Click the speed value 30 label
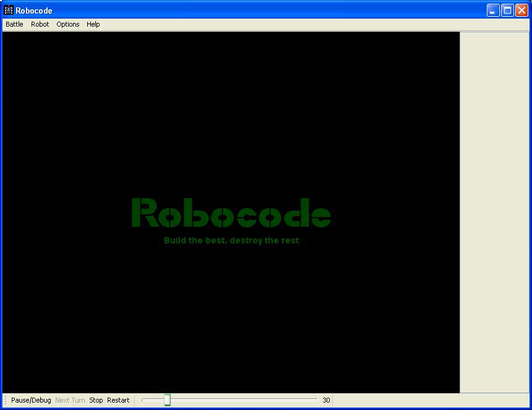Viewport: 532px width, 410px height. tap(326, 400)
